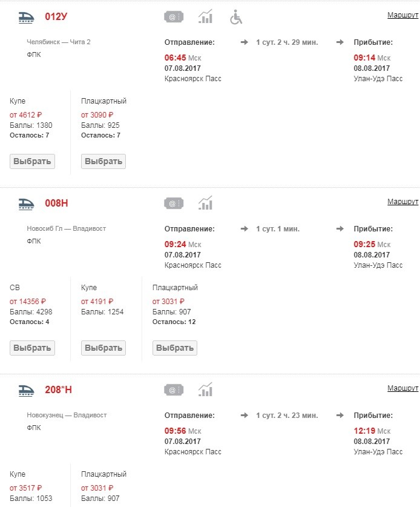
Task: Click the e-ticket icon for train 012У
Action: tap(174, 17)
